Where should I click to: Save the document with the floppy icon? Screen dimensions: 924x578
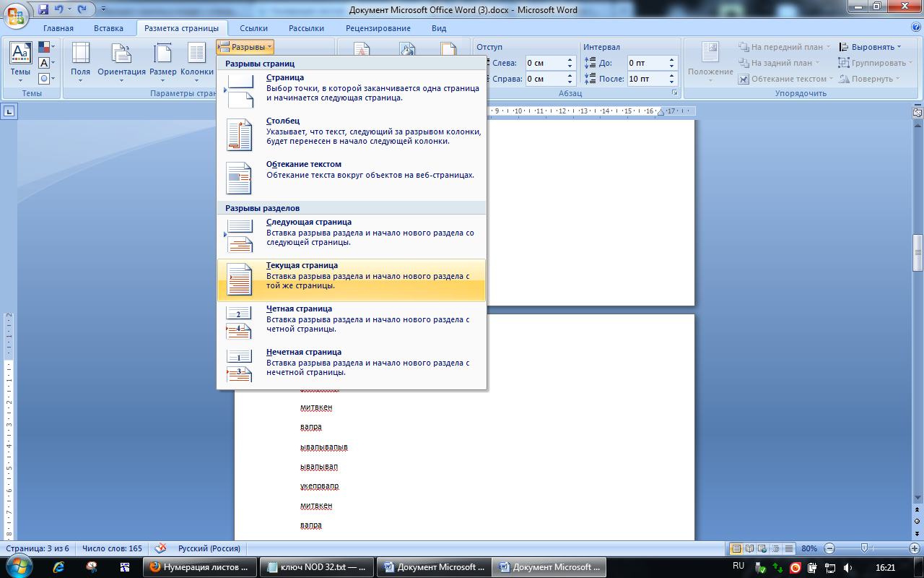(43, 9)
